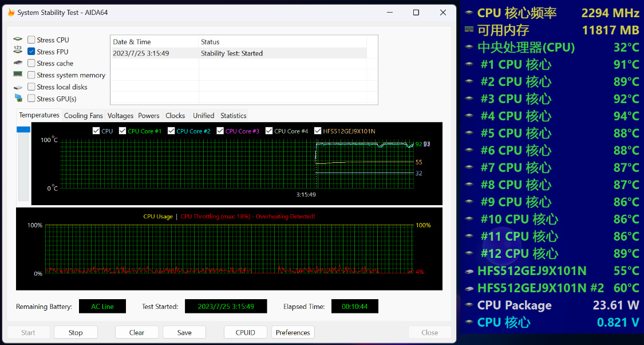Viewport: 644px width, 345px height.
Task: Click sensor icon beside #10 CPU 核心
Action: (x=469, y=219)
